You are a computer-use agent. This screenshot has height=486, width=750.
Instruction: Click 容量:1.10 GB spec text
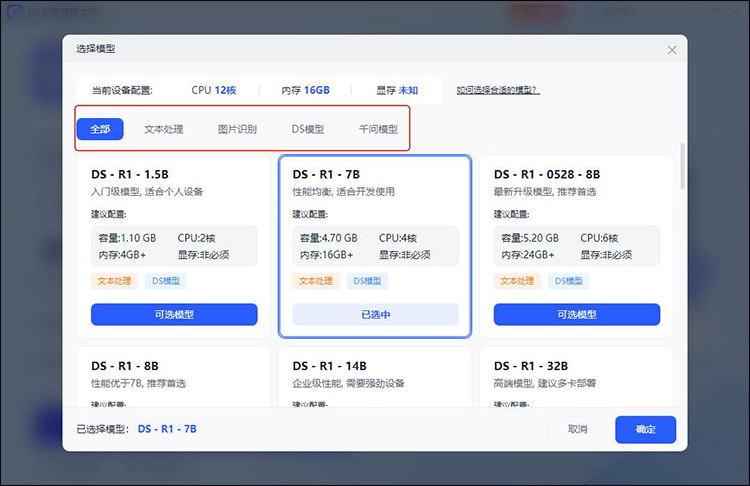tap(127, 238)
